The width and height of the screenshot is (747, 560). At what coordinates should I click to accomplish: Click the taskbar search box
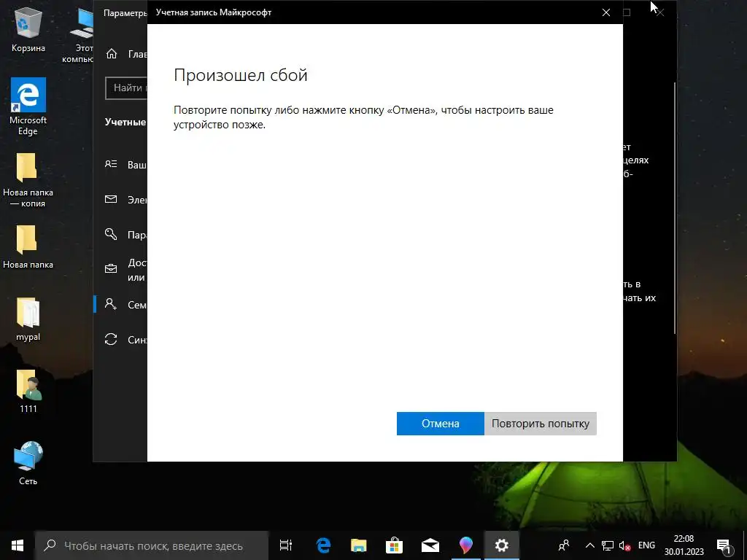click(152, 545)
